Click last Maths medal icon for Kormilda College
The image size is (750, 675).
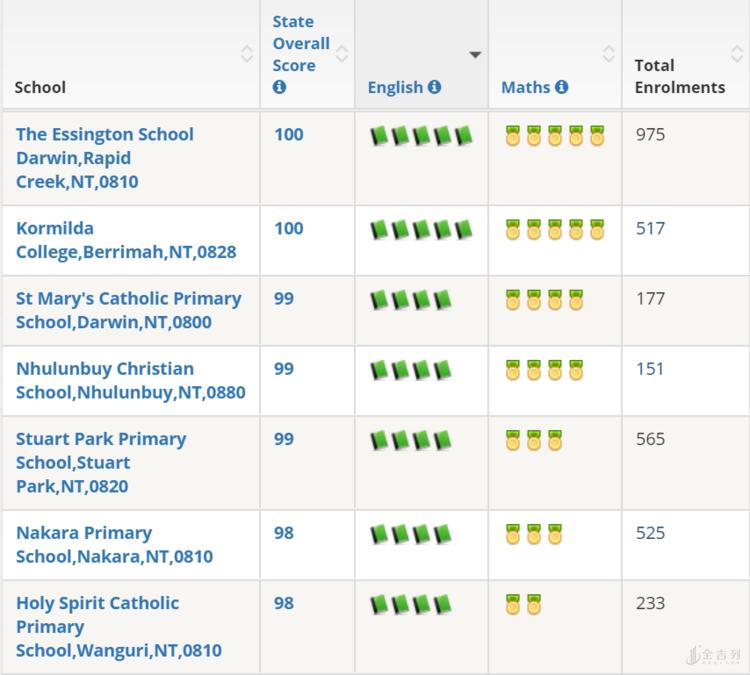[597, 229]
